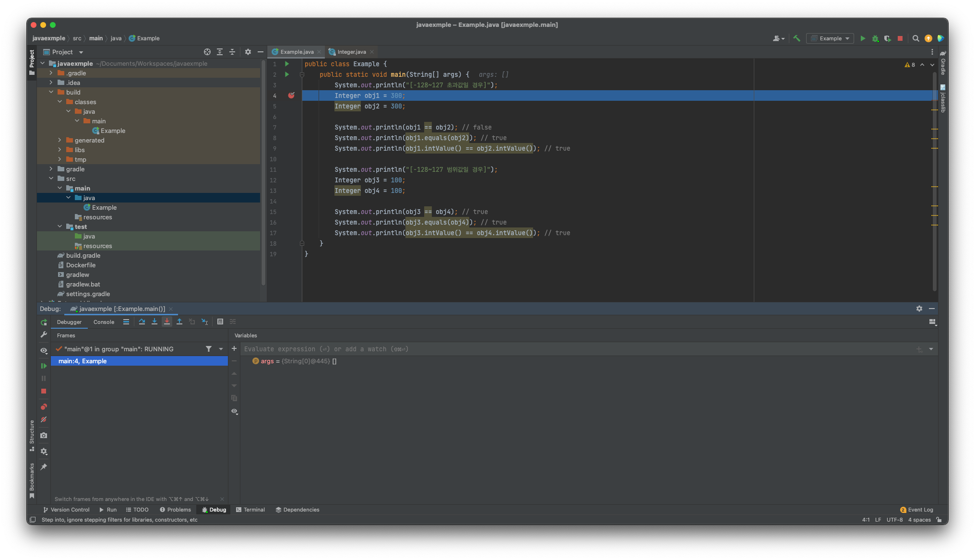The width and height of the screenshot is (975, 560).
Task: Stop the running process in main toolbar
Action: pos(900,38)
